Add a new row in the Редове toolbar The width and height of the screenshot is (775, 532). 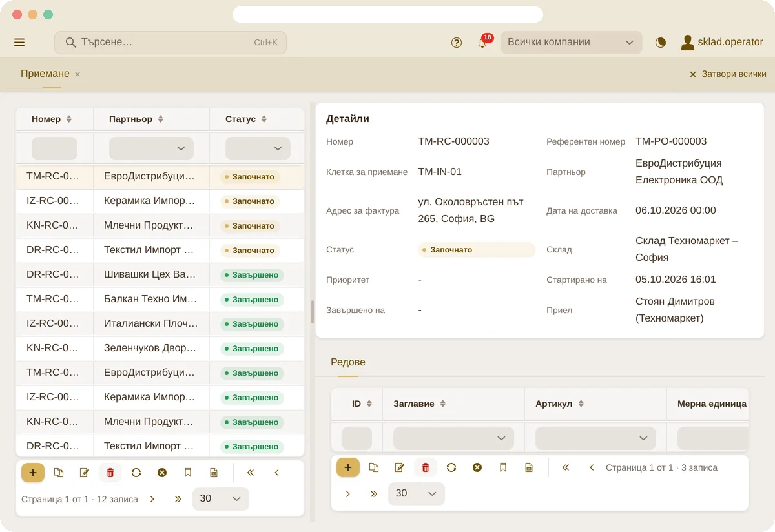(348, 467)
